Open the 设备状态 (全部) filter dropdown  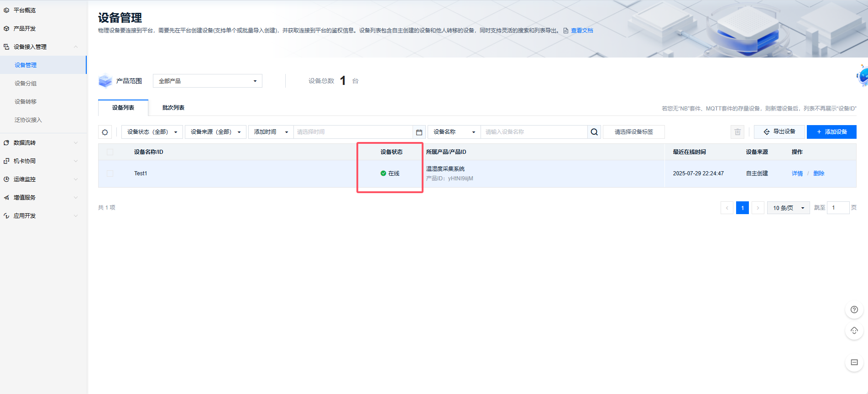point(152,132)
